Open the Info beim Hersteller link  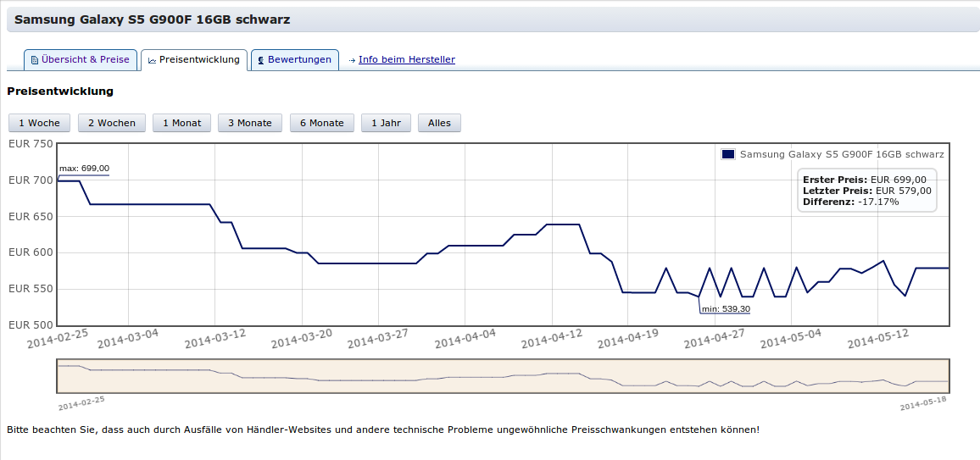coord(406,59)
